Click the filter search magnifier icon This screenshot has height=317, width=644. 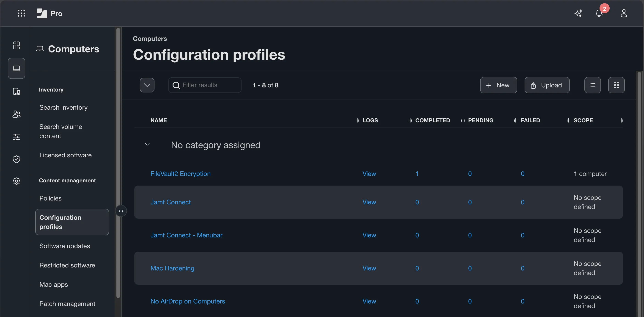tap(176, 85)
